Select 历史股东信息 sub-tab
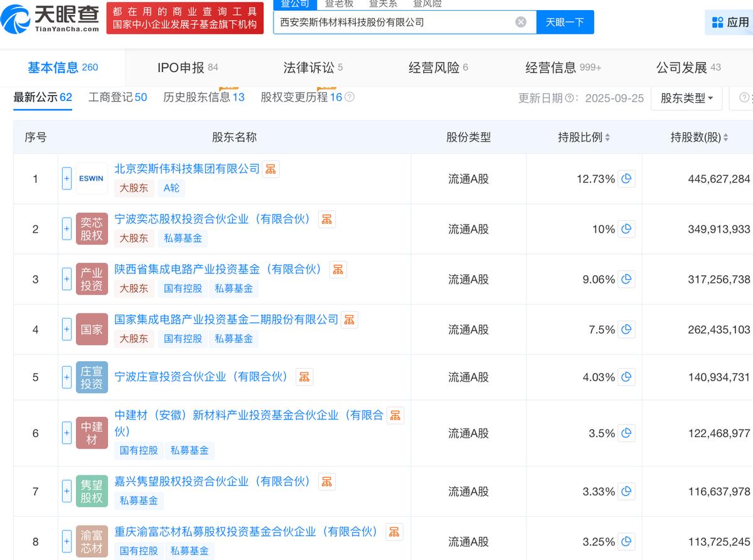Image resolution: width=753 pixels, height=560 pixels. [x=204, y=97]
